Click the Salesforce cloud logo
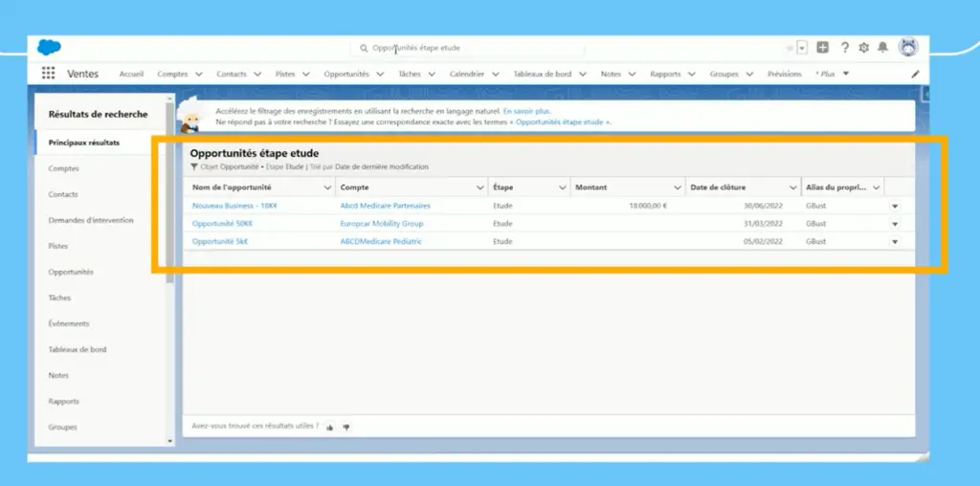 [x=50, y=48]
